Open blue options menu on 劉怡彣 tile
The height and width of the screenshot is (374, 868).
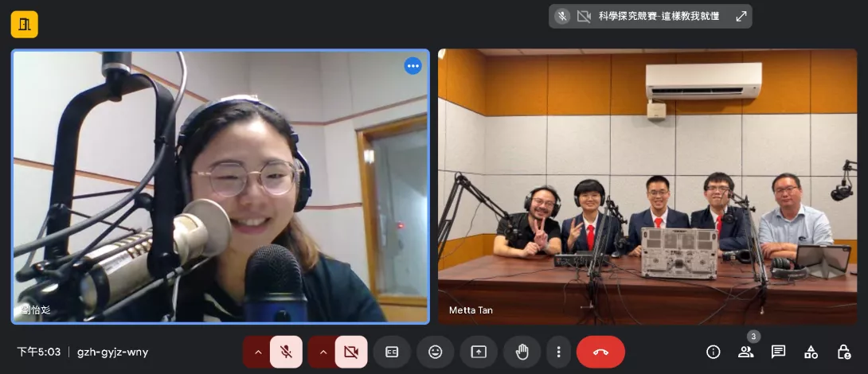[x=413, y=66]
